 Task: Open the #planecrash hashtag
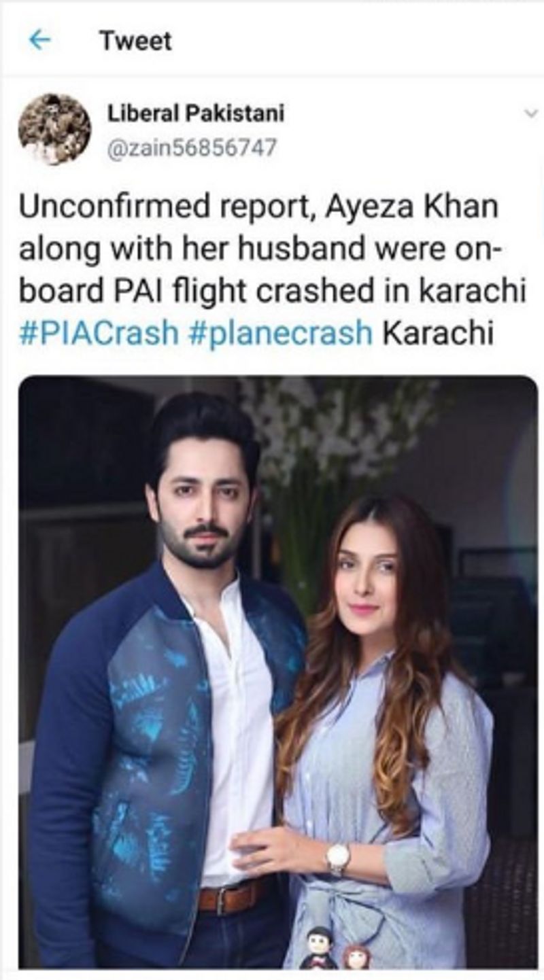click(281, 334)
